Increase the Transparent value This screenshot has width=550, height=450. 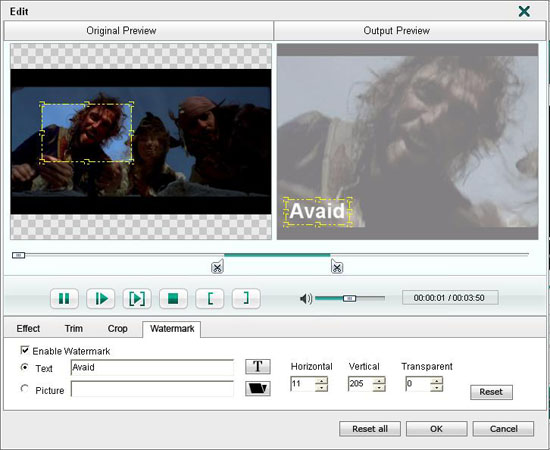(436, 381)
